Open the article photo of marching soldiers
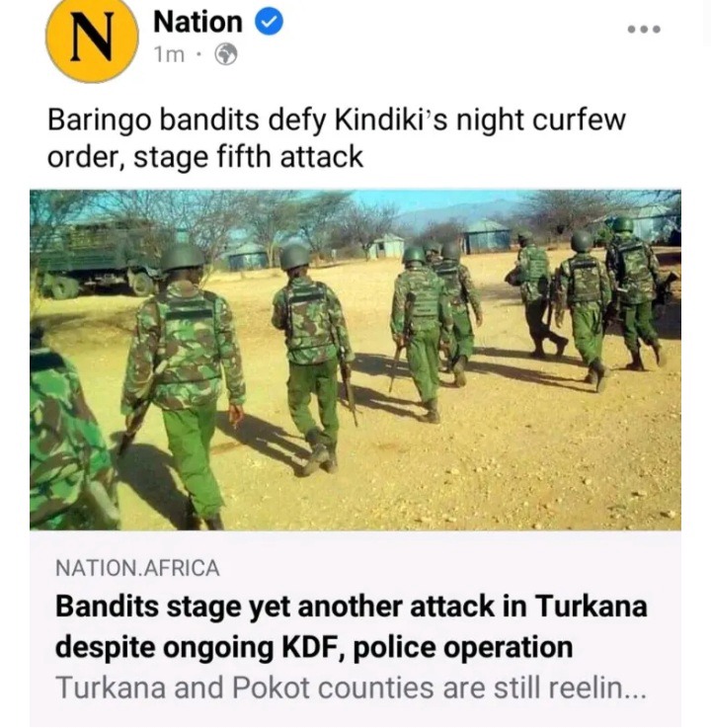711x728 pixels. [x=355, y=360]
